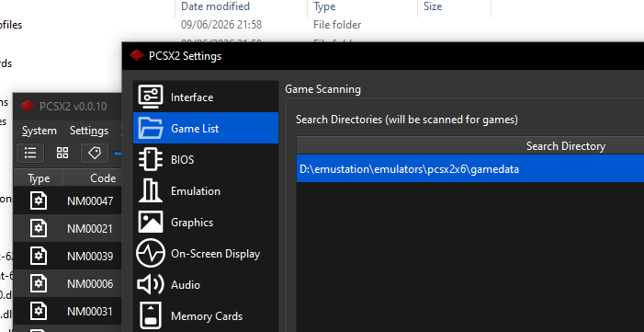Open the Emulation settings category

[206, 191]
